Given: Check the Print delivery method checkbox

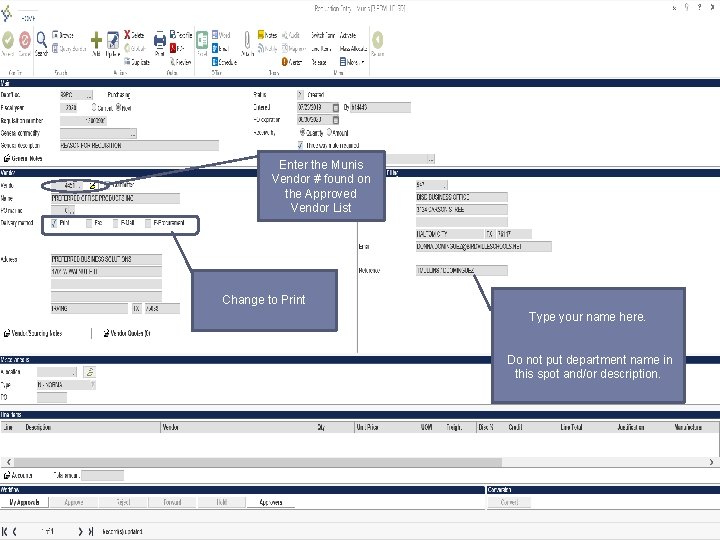Looking at the screenshot, I should click(54, 223).
